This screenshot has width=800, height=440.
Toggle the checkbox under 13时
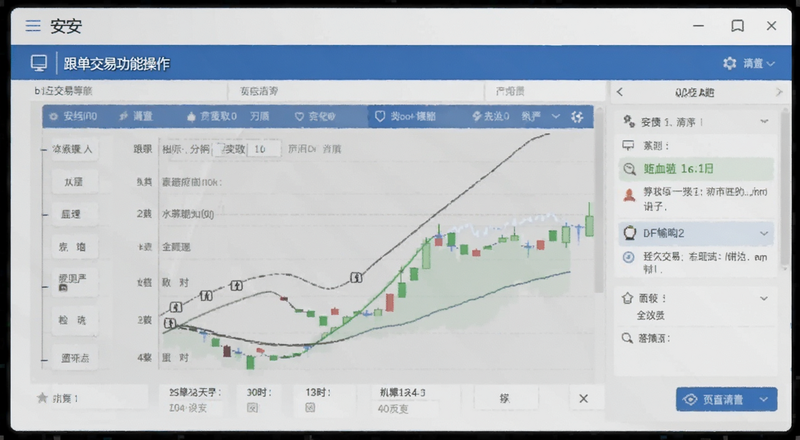[x=310, y=408]
